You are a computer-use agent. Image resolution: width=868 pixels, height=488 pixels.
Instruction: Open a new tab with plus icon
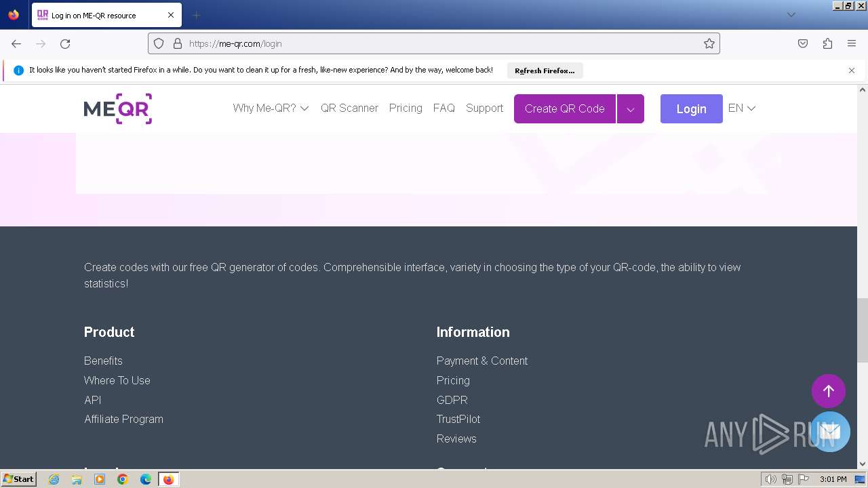coord(196,15)
